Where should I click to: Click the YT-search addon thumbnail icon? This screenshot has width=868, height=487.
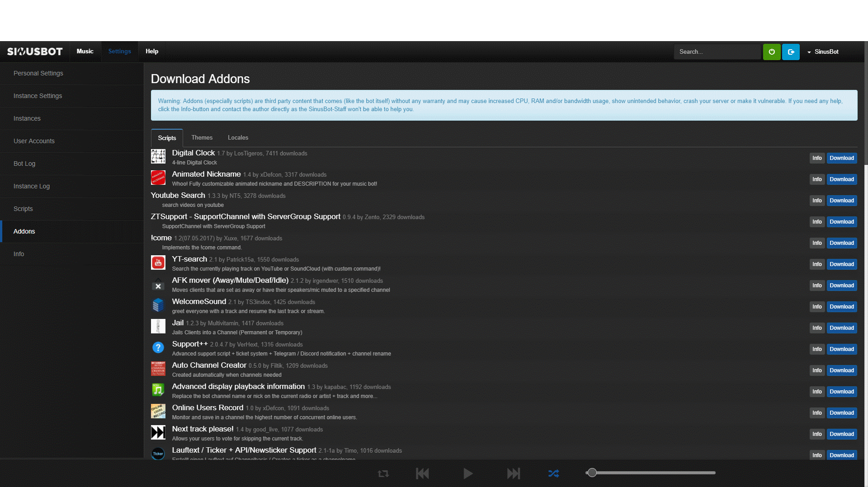[158, 262]
